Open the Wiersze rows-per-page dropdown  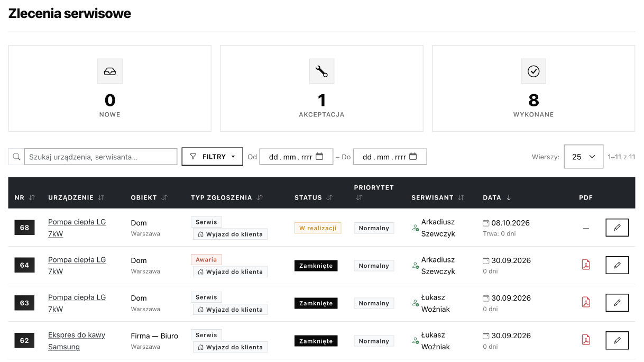point(584,157)
